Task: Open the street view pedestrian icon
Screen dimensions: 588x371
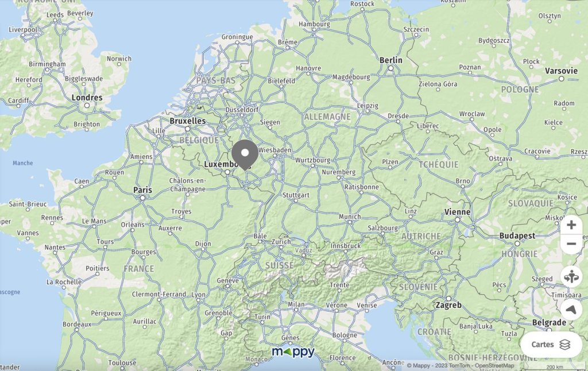Action: pos(571,277)
